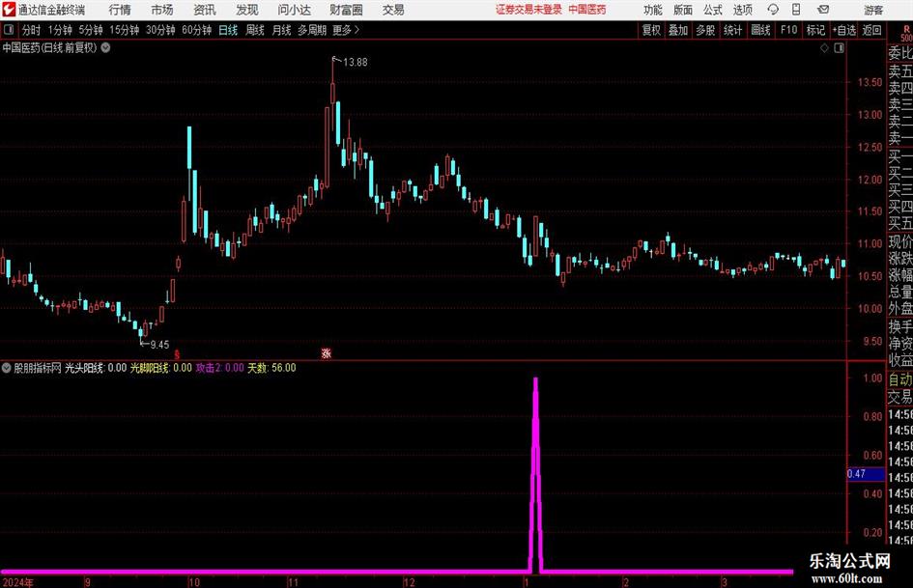Click the 叠加 overlay button
Screen dimensions: 913x588
(678, 30)
